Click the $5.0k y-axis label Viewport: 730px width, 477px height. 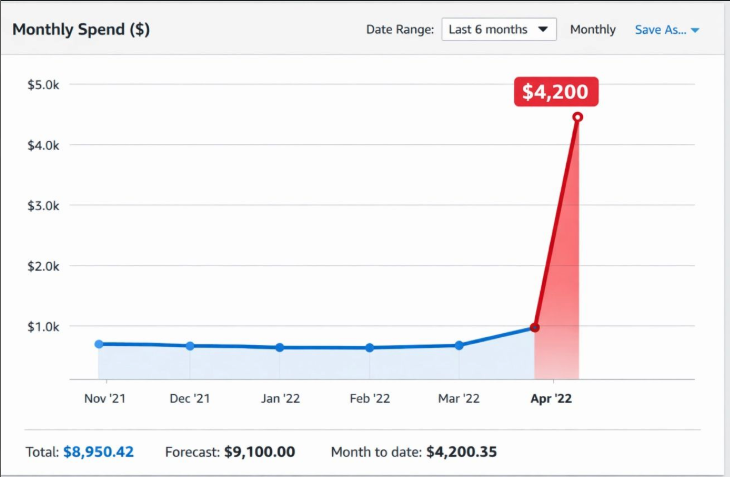click(x=43, y=85)
